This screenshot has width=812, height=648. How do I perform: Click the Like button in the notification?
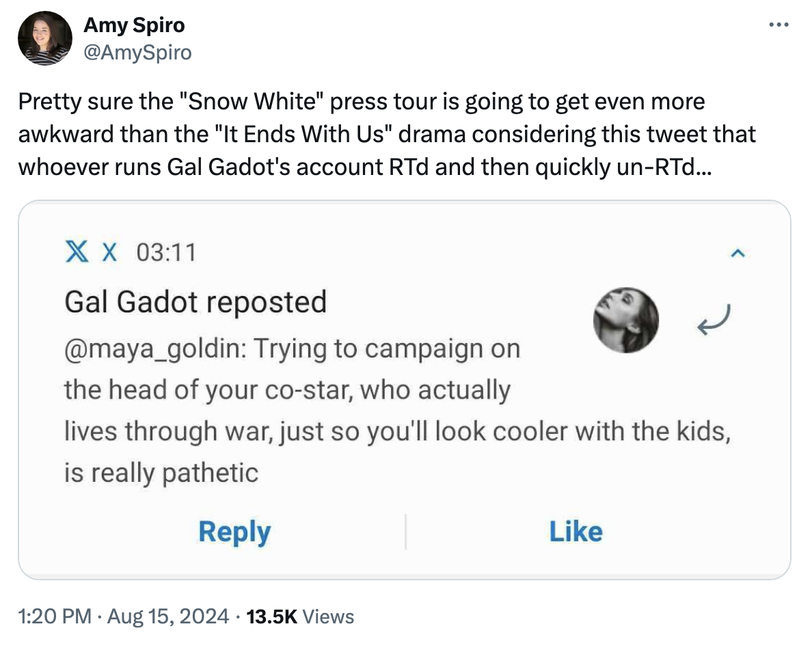coord(576,531)
